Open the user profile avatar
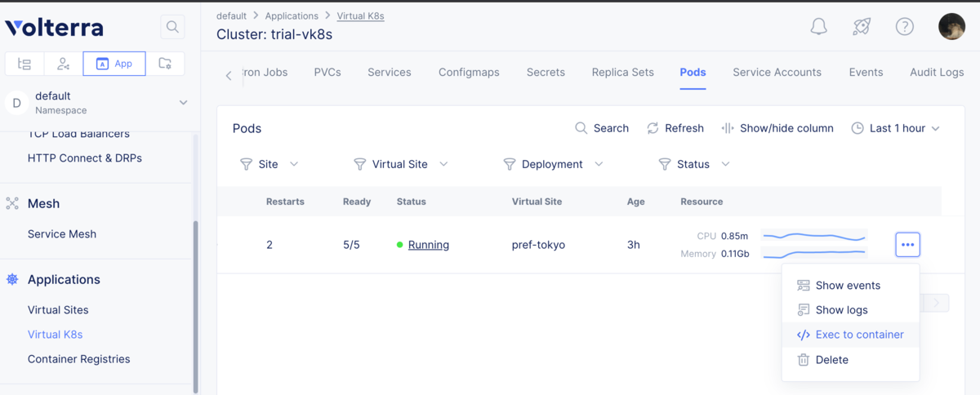The image size is (980, 395). tap(952, 27)
